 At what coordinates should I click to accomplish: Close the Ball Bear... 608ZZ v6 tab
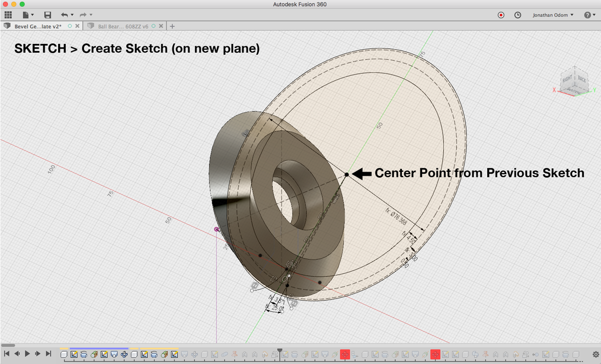pos(161,26)
